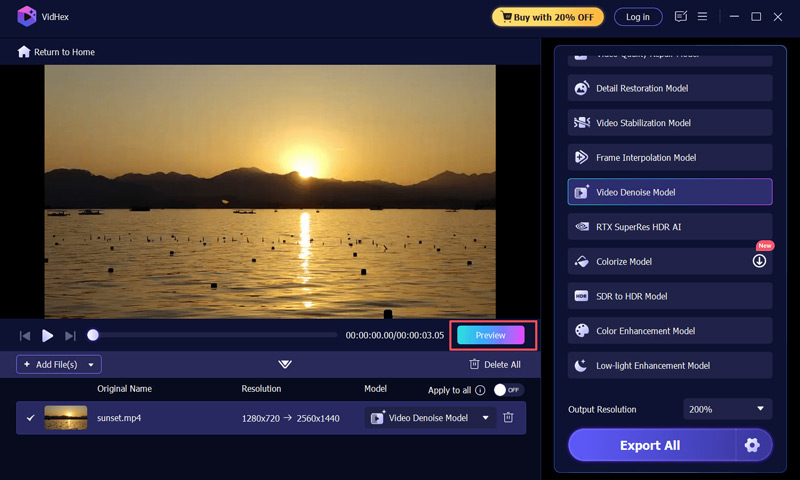Screen dimensions: 800x480
Task: Expand the Video Denoise Model dropdown in file row
Action: click(x=486, y=418)
